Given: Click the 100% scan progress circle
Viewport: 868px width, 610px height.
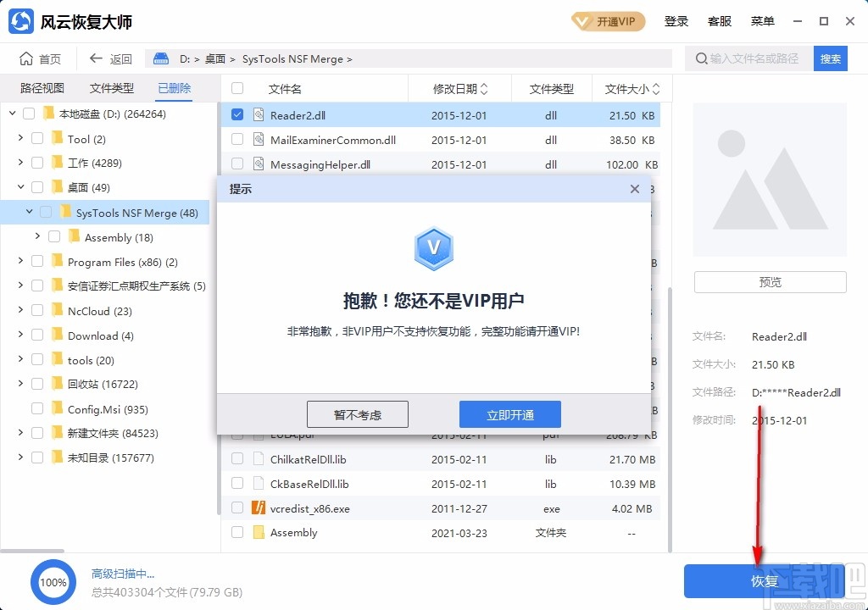Looking at the screenshot, I should pos(53,582).
